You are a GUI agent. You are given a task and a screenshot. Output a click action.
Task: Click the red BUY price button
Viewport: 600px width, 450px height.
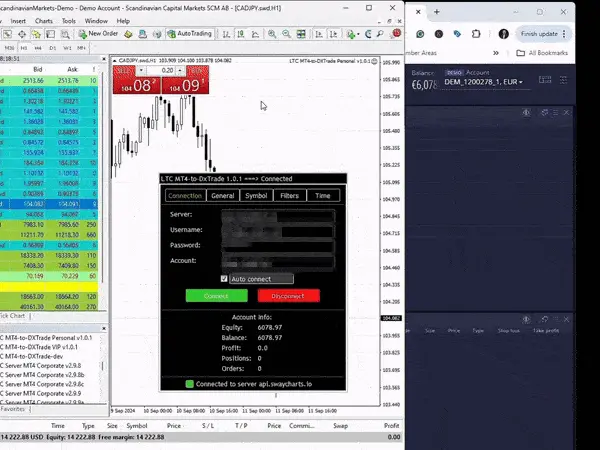coord(185,85)
